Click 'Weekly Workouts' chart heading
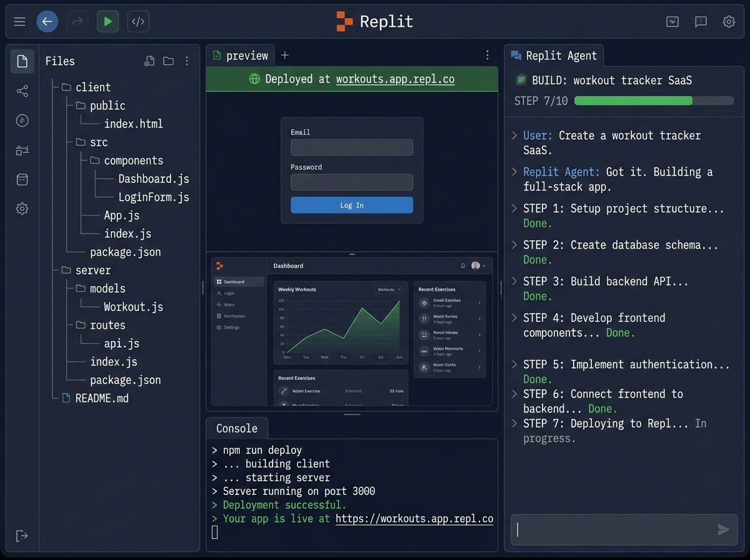 [x=297, y=289]
